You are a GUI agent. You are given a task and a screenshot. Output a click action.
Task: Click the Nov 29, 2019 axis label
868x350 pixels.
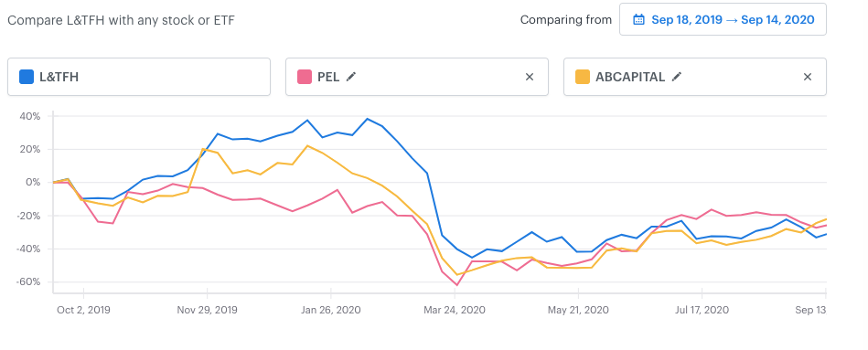coord(207,310)
